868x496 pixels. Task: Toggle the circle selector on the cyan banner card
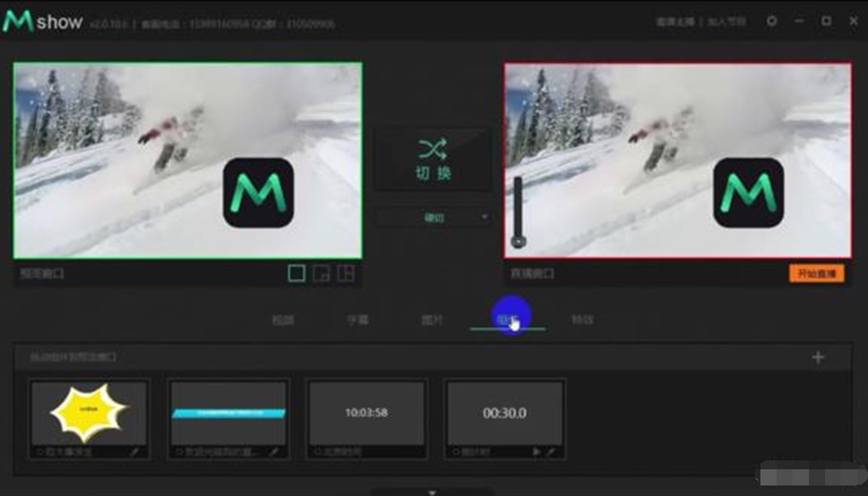[179, 451]
